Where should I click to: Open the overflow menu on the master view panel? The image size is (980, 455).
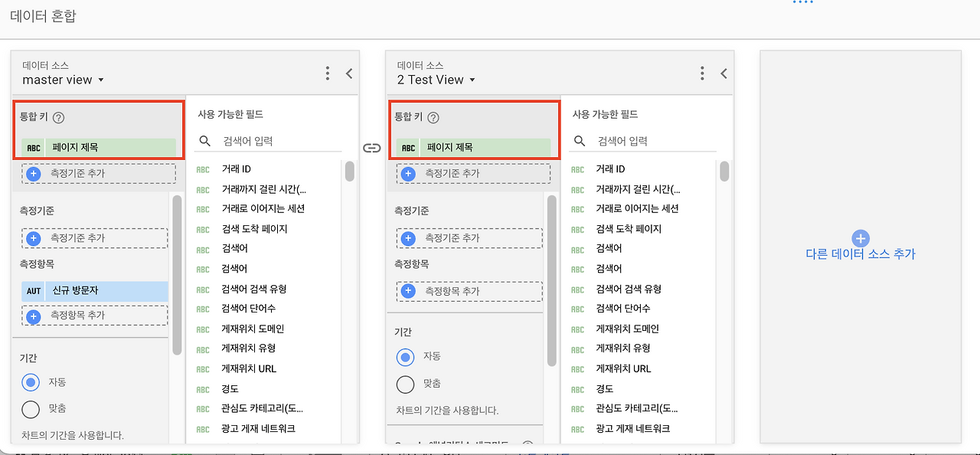coord(328,73)
